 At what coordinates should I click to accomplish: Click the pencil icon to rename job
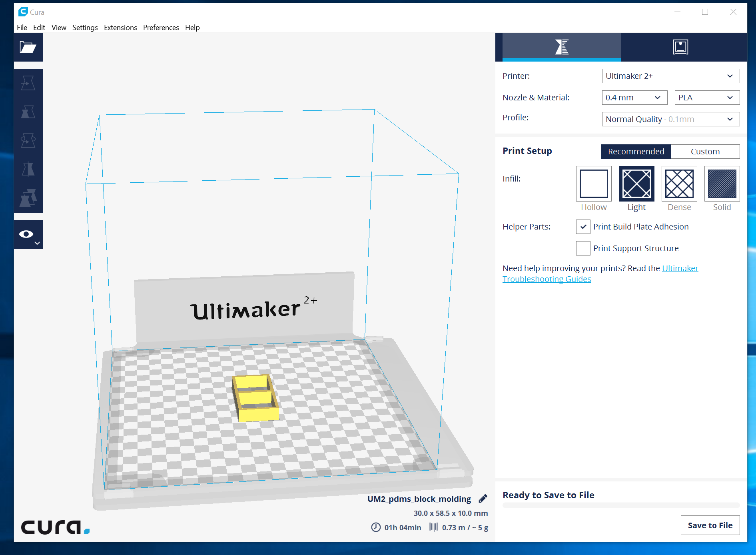click(x=483, y=499)
